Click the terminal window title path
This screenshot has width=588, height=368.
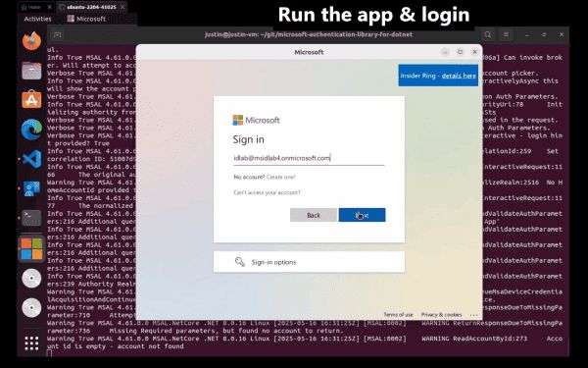pyautogui.click(x=309, y=34)
